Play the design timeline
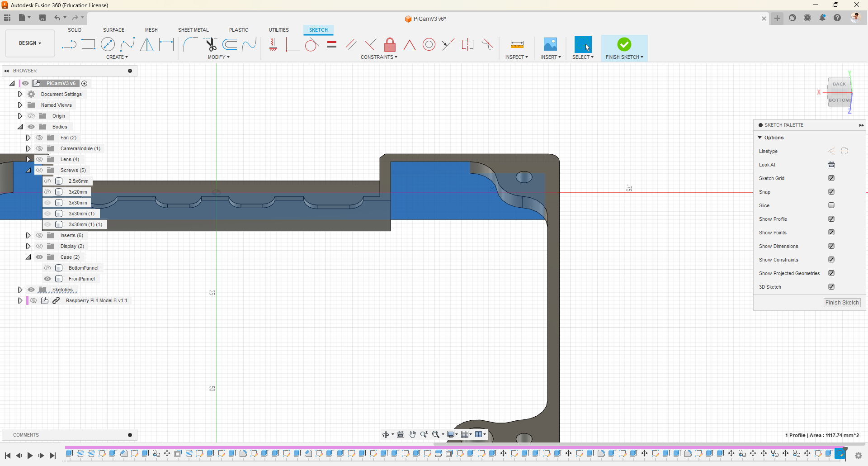868x466 pixels. tap(30, 456)
